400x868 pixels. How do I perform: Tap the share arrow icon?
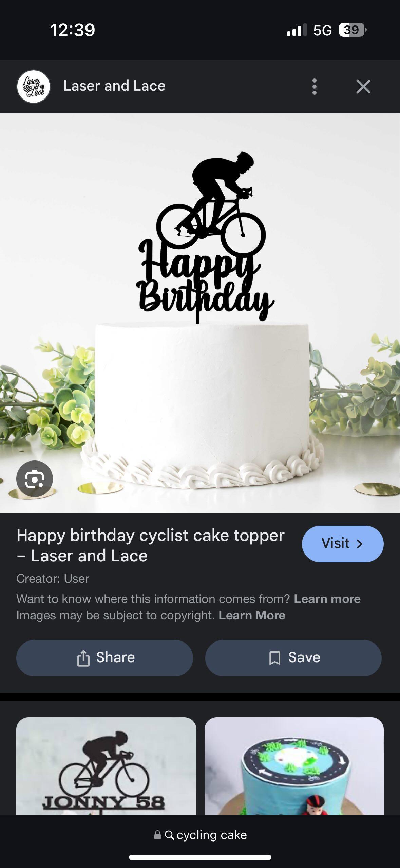pos(83,658)
